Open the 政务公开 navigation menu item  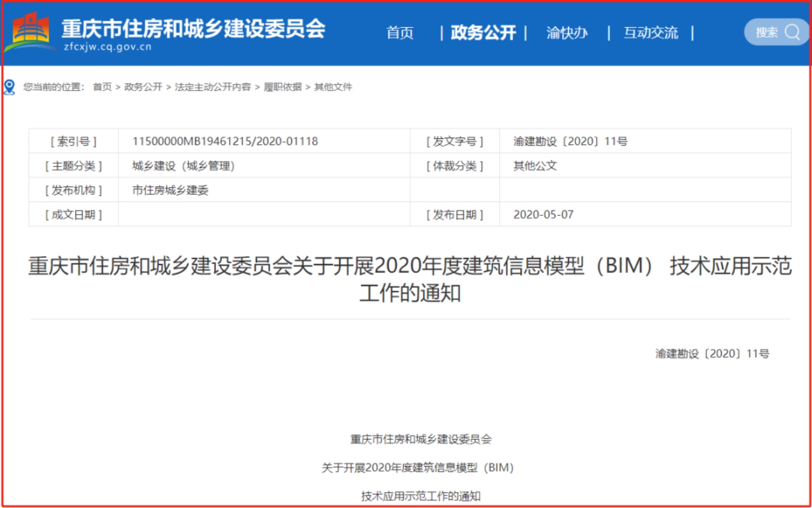pyautogui.click(x=483, y=32)
